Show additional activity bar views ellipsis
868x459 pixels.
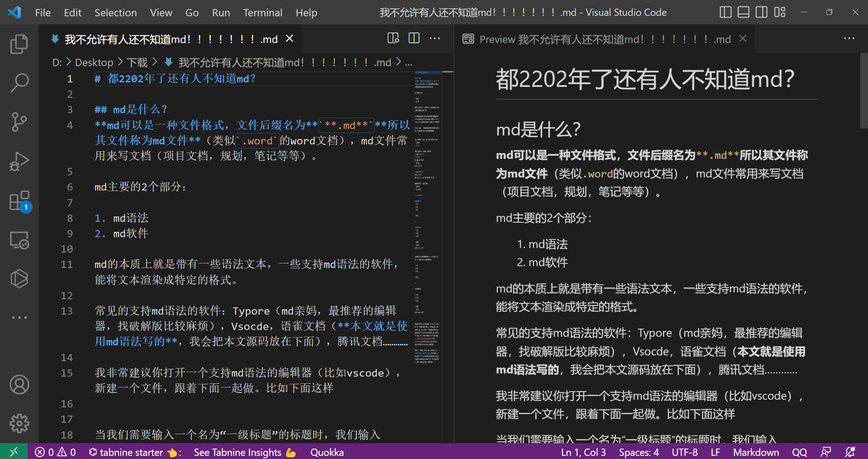19,317
